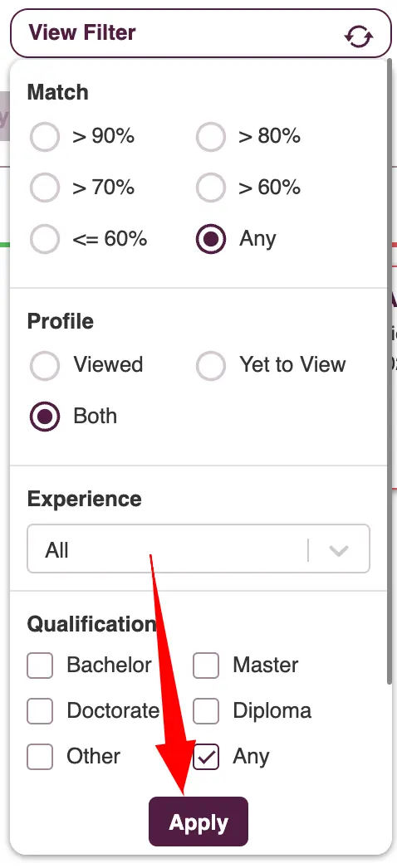
Task: Click the refresh icon in View Filter
Action: click(x=359, y=37)
